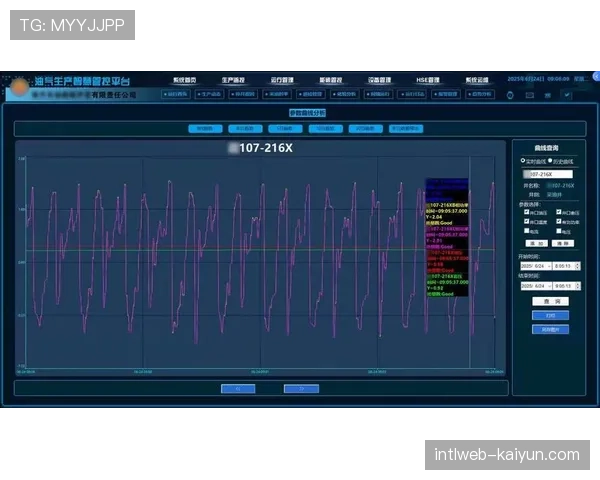
Task: Select the 实时曲线 radio button
Action: tap(522, 160)
